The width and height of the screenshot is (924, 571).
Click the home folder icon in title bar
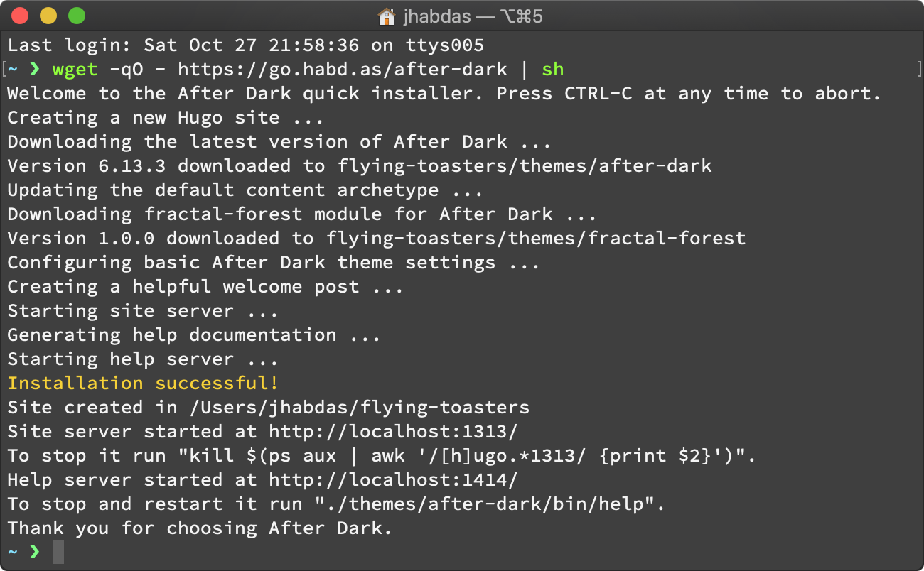tap(387, 16)
